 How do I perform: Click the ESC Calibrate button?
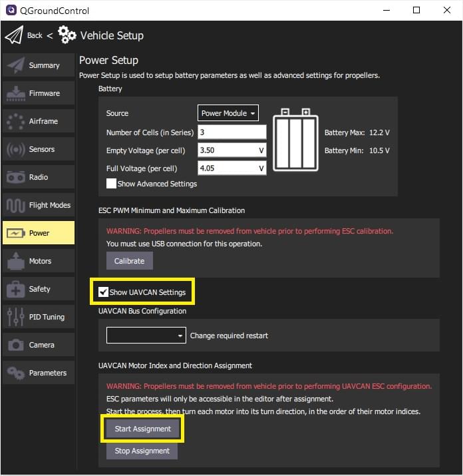coord(129,261)
